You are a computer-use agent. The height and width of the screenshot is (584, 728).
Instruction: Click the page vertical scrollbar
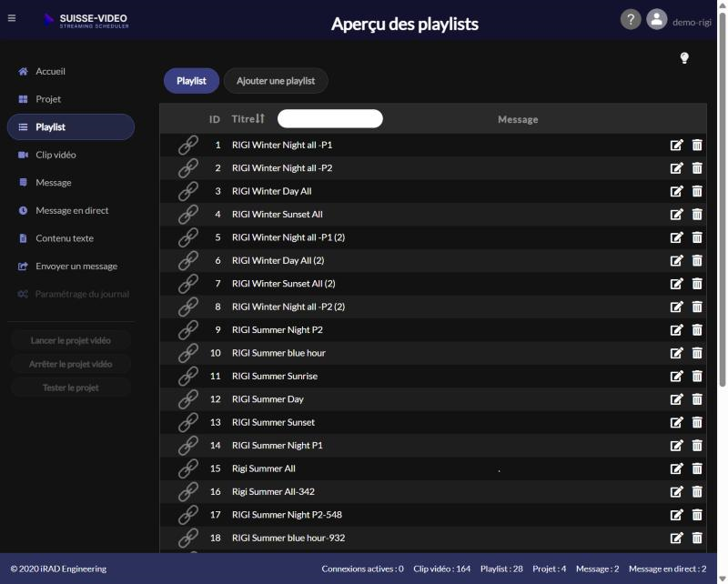pos(722,199)
